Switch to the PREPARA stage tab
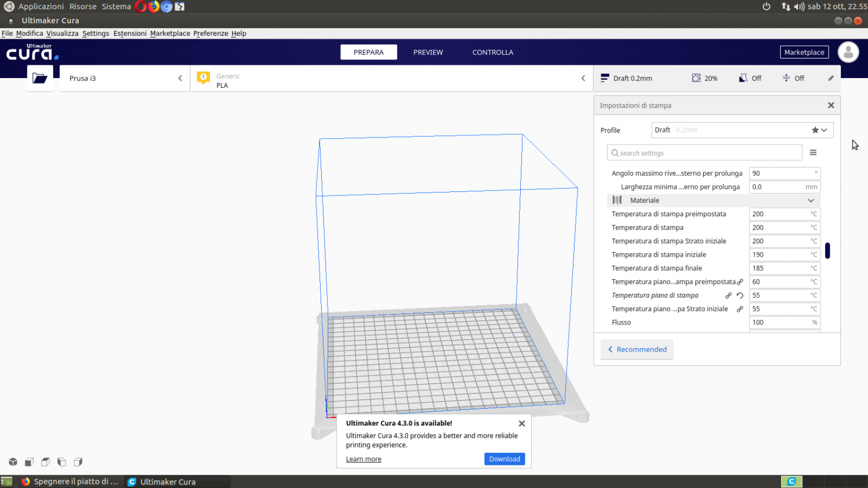This screenshot has width=868, height=488. tap(369, 52)
